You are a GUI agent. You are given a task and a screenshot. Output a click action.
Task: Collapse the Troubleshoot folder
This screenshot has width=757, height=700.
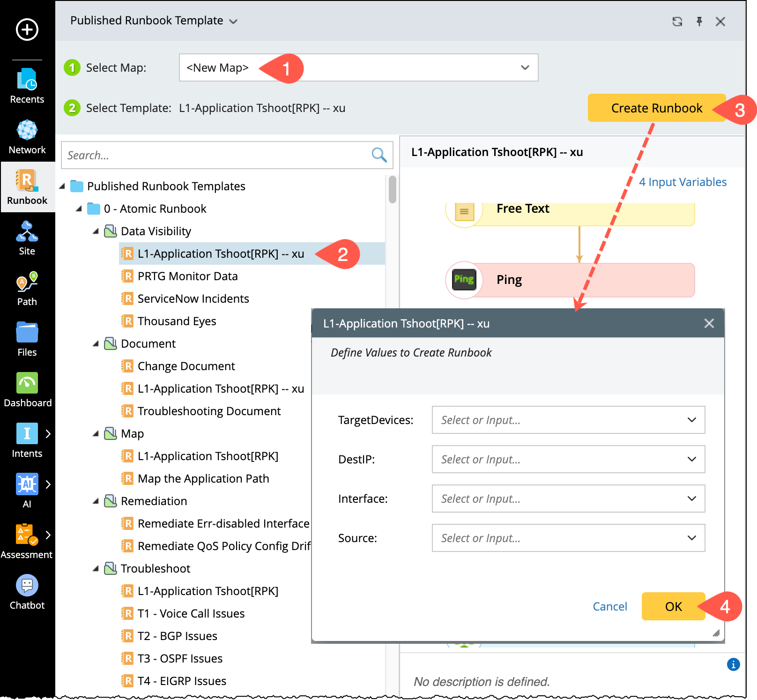point(96,569)
